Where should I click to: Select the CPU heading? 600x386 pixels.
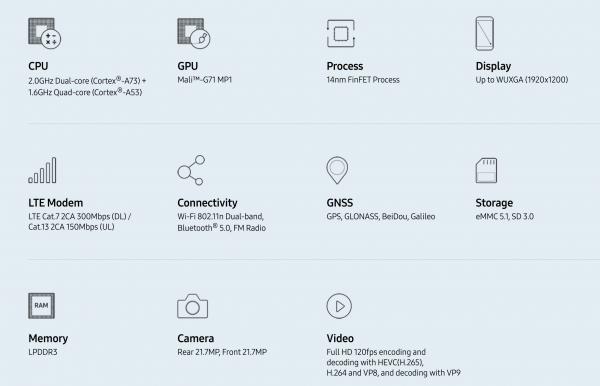click(38, 66)
